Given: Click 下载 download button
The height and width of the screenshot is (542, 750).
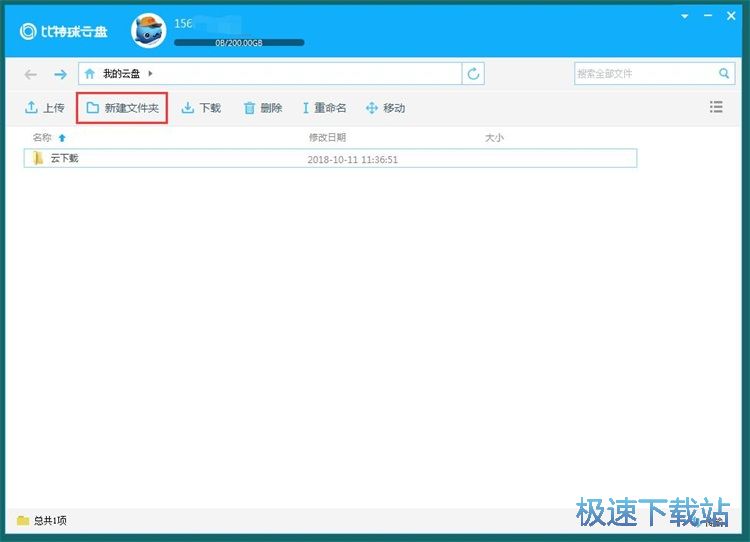Looking at the screenshot, I should [x=201, y=108].
